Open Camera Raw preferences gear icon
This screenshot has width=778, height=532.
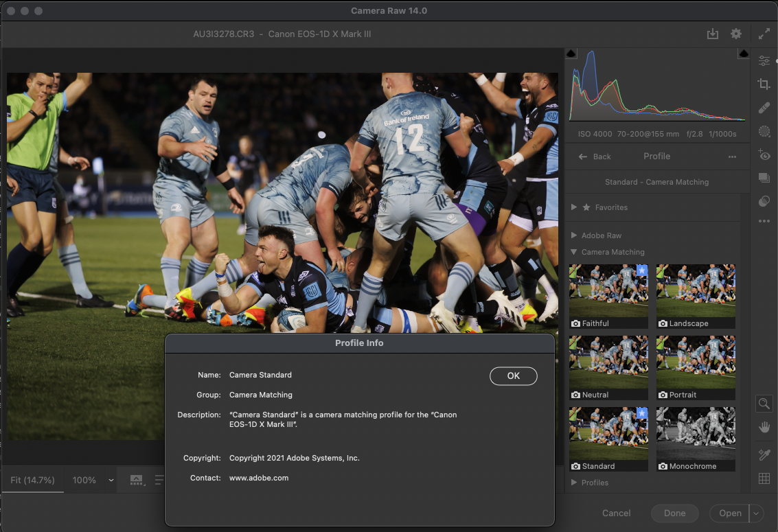tap(735, 33)
